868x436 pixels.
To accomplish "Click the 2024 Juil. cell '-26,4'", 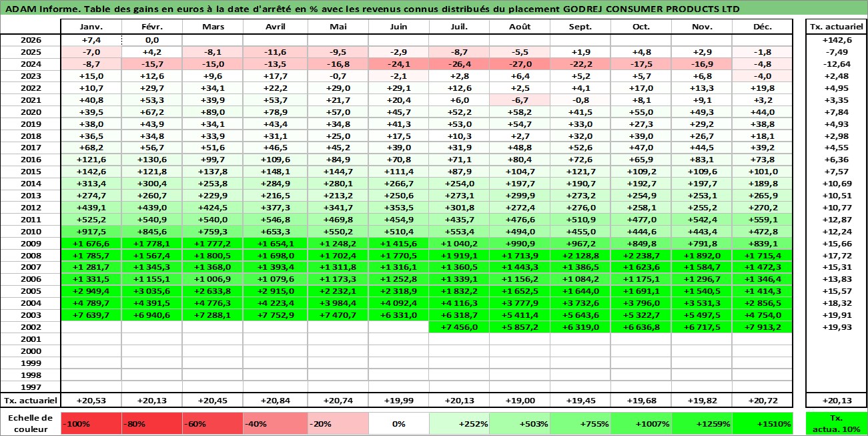I will point(459,64).
